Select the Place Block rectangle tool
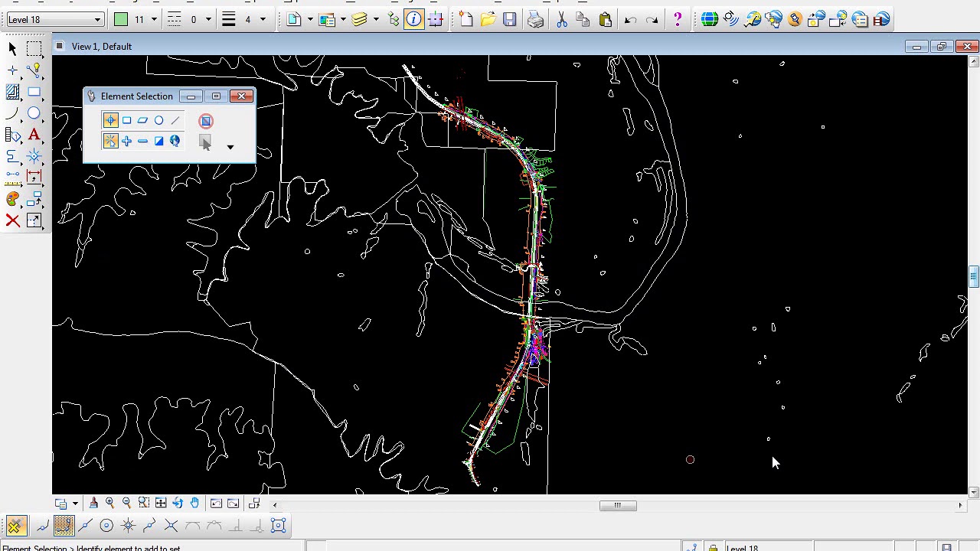The height and width of the screenshot is (551, 980). point(34,92)
